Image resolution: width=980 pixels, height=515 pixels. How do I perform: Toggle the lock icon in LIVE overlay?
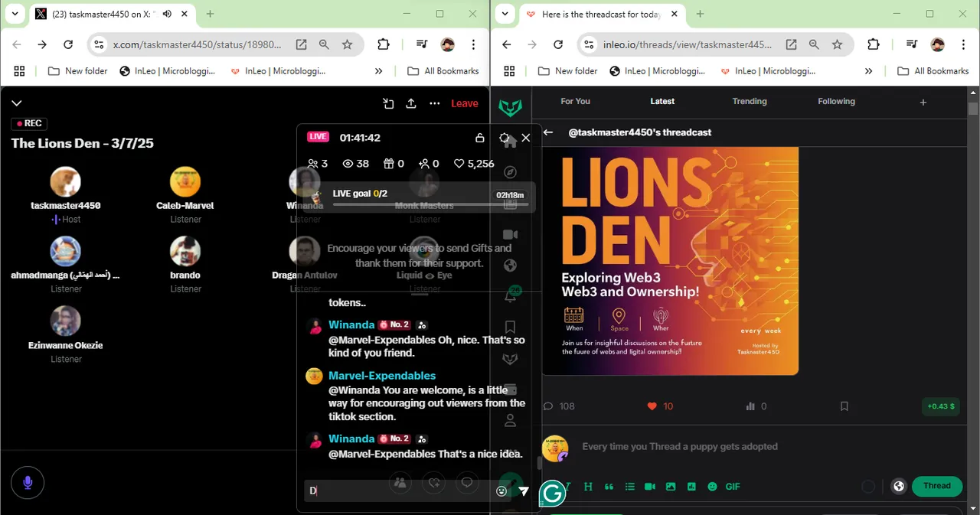point(480,138)
